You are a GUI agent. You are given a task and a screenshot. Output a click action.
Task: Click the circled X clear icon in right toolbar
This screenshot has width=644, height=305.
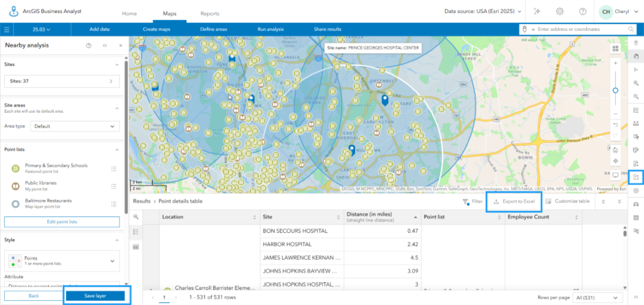636,191
